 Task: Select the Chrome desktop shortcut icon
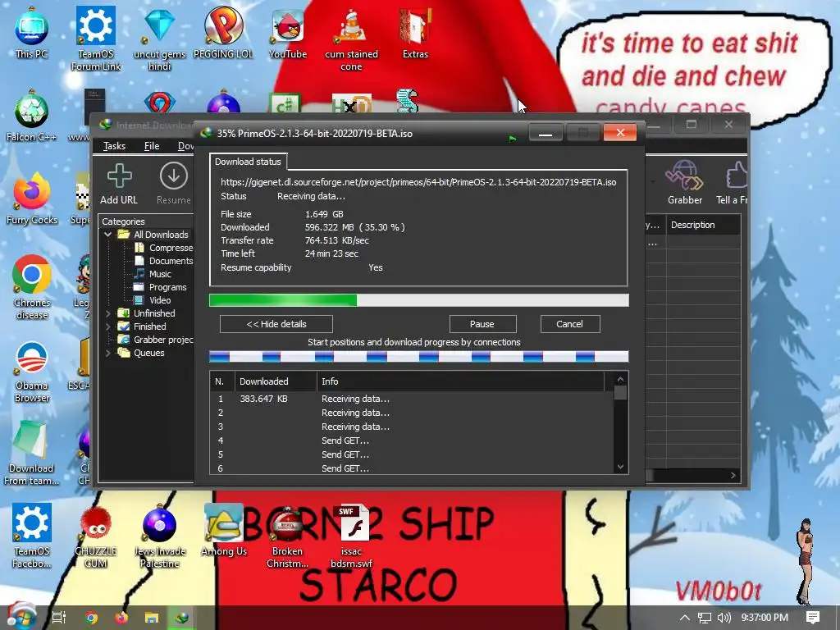(32, 275)
